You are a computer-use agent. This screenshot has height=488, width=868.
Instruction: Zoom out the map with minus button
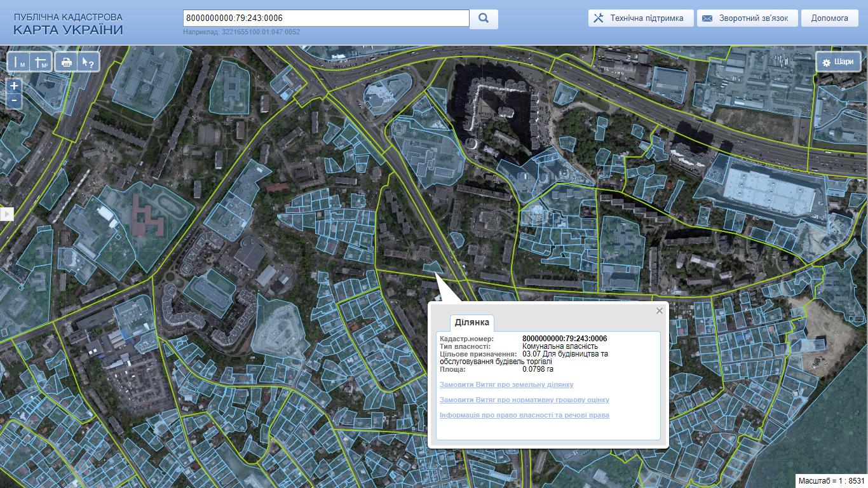tap(14, 100)
